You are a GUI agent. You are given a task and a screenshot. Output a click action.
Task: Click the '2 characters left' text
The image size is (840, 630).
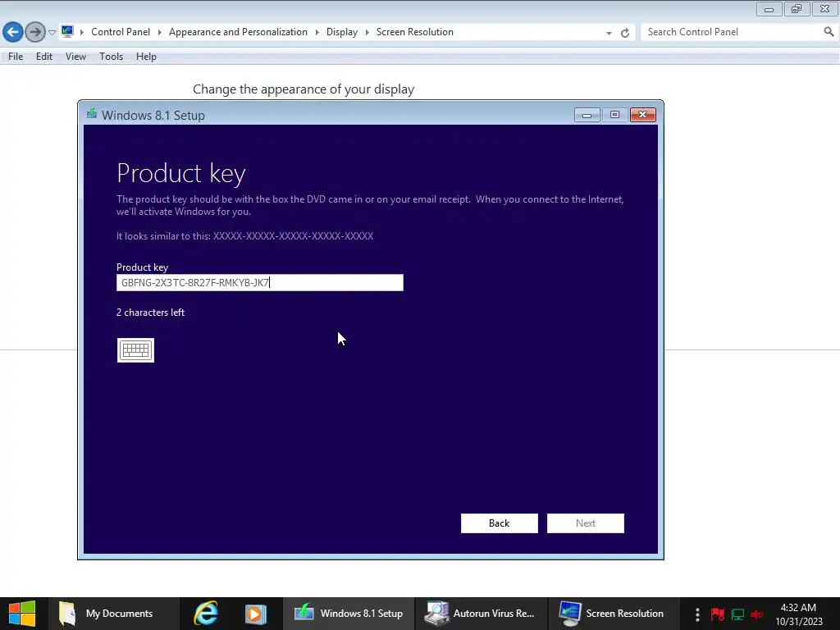click(151, 313)
